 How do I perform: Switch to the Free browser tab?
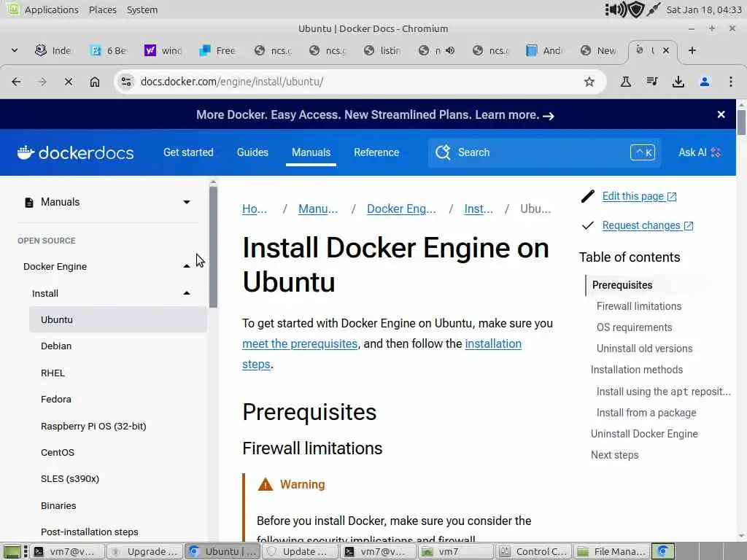point(218,50)
